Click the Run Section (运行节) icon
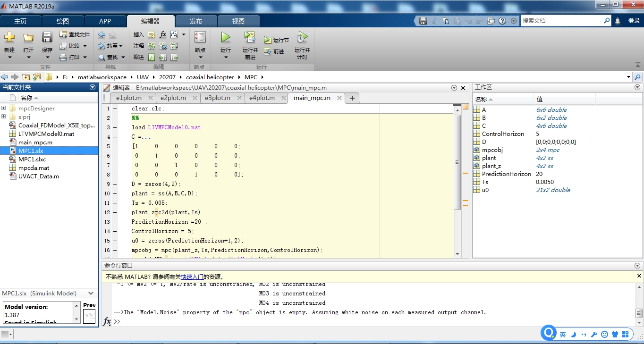Viewport: 644px width, 344px height. pos(268,40)
